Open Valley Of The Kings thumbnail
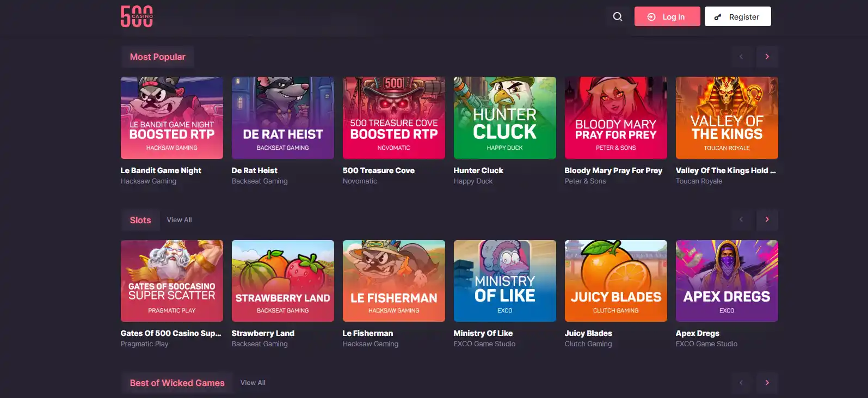Screen dimensions: 868x398 [727, 118]
